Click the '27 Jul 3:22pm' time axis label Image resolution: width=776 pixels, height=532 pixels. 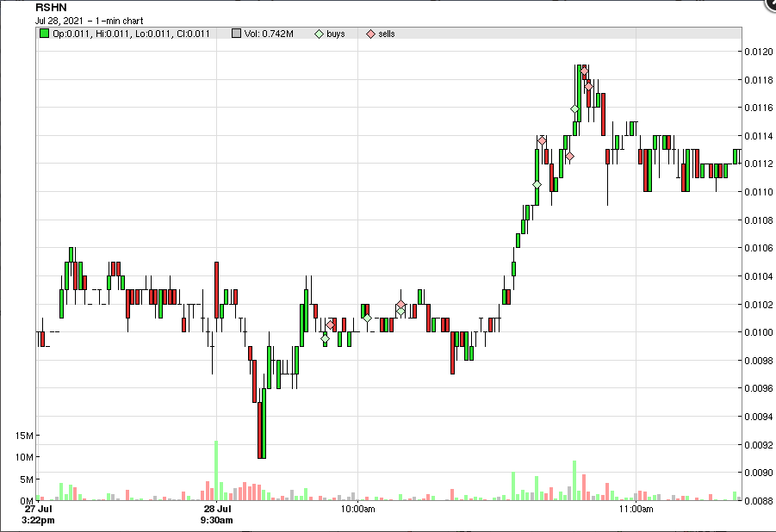(38, 514)
